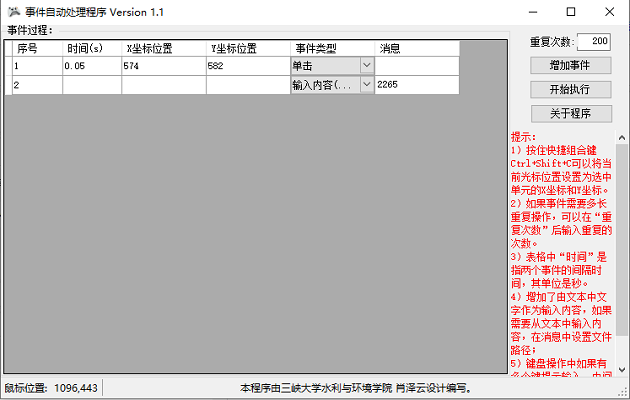
Task: Click the hints panel scrollbar thumb
Action: pyautogui.click(x=622, y=240)
